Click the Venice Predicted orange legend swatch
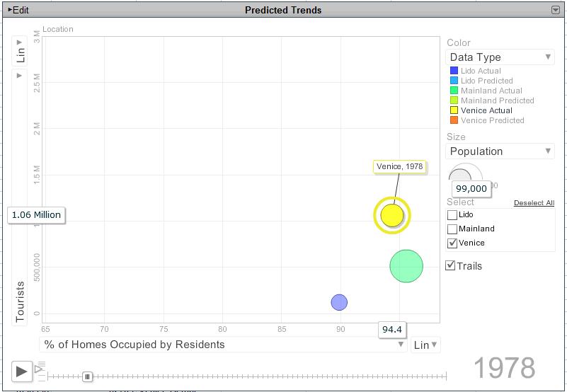Image resolution: width=567 pixels, height=392 pixels. point(454,120)
